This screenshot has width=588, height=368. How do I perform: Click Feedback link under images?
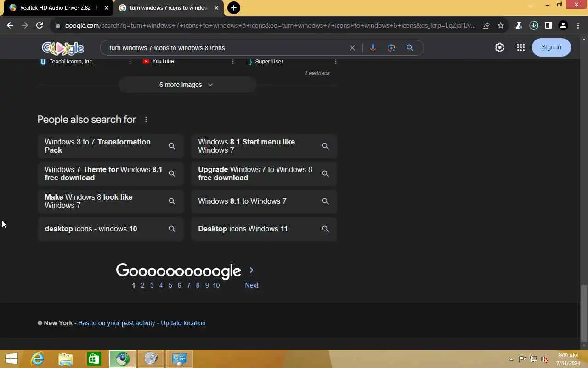tap(317, 73)
